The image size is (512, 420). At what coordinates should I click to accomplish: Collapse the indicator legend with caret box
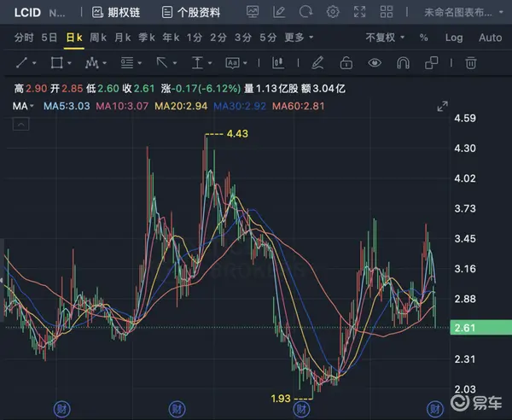coord(20,124)
